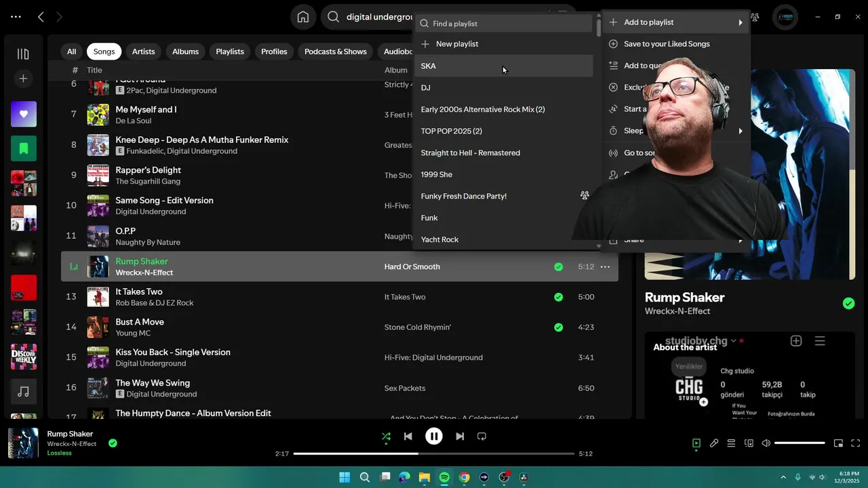Open the lyrics microphone icon
This screenshot has width=868, height=488.
714,443
